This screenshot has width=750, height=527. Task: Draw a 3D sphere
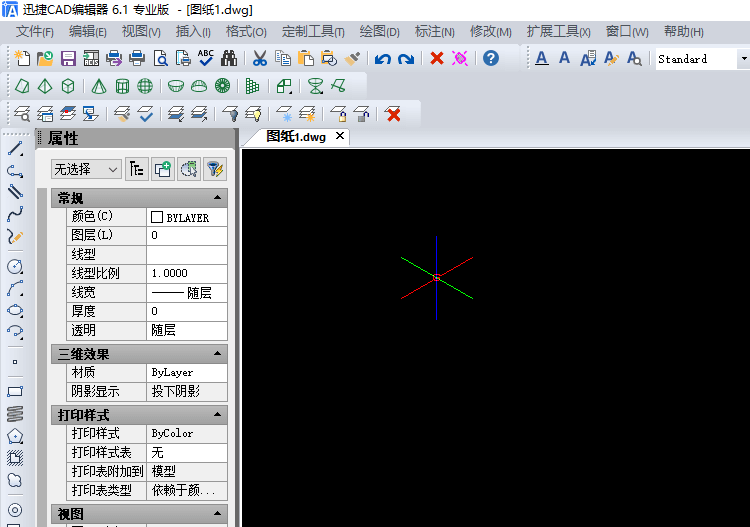[145, 86]
